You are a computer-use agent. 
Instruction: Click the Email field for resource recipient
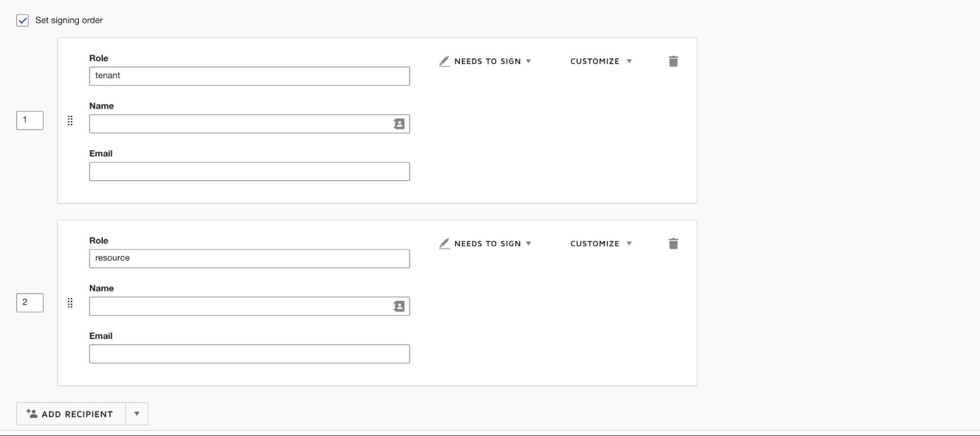[249, 354]
